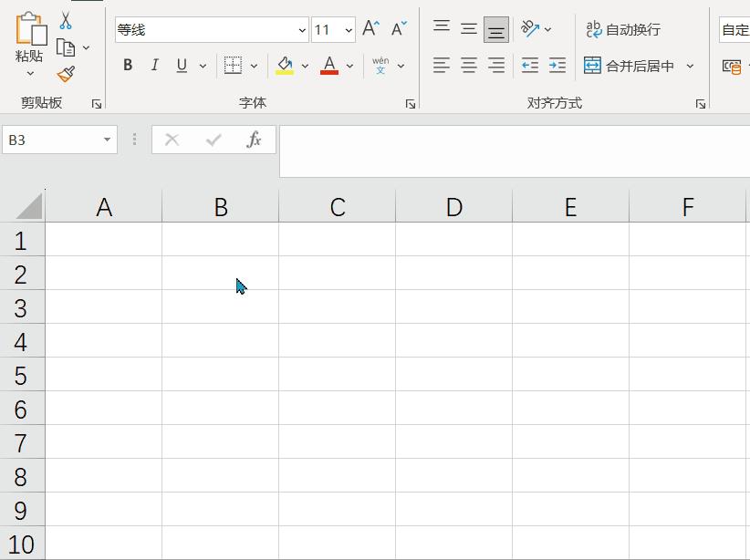Click number format box 自定
750x560 pixels.
[734, 30]
